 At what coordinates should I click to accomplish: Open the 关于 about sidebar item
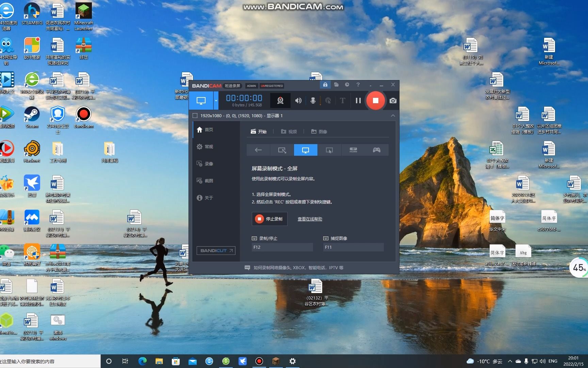[216, 198]
